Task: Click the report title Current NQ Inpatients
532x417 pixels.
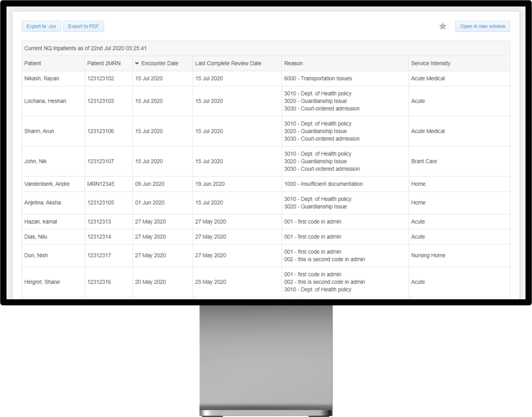Action: [85, 48]
